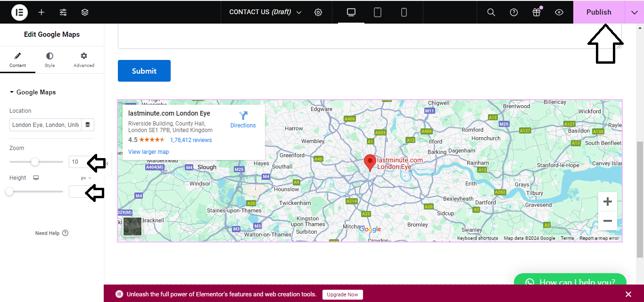This screenshot has width=644, height=302.
Task: Open Site Settings sliders icon
Action: [63, 12]
